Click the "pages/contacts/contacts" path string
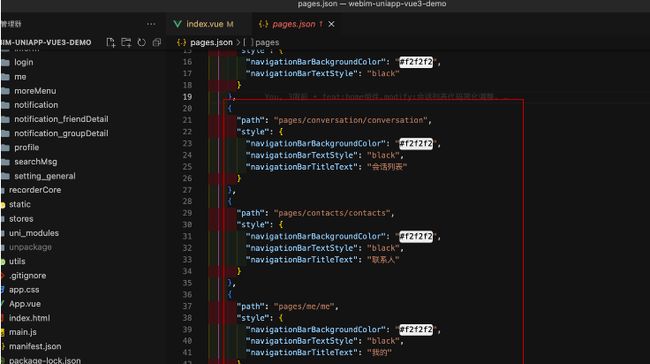Screen dimensions: 650x364 pyautogui.click(x=332, y=213)
